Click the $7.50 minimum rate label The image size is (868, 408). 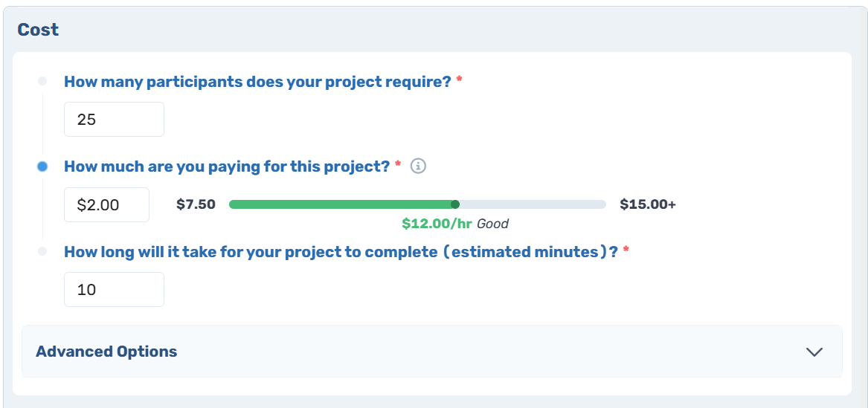point(196,204)
